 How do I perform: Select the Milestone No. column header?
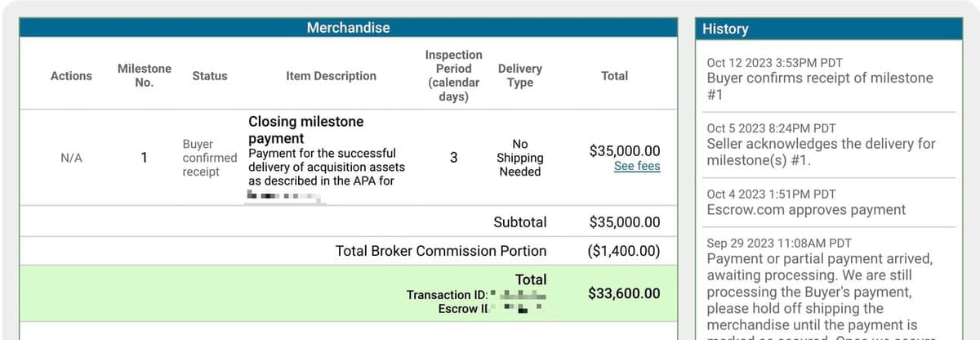pyautogui.click(x=145, y=75)
